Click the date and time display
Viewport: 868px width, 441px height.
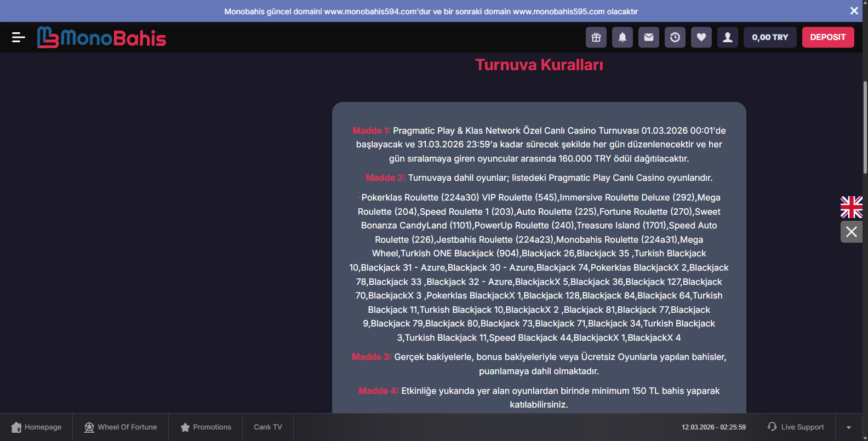pos(713,427)
